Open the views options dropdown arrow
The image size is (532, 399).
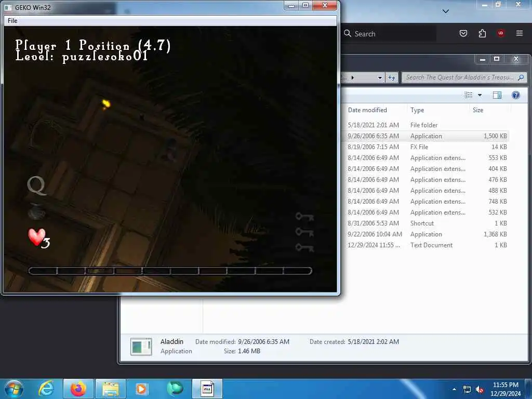click(480, 96)
